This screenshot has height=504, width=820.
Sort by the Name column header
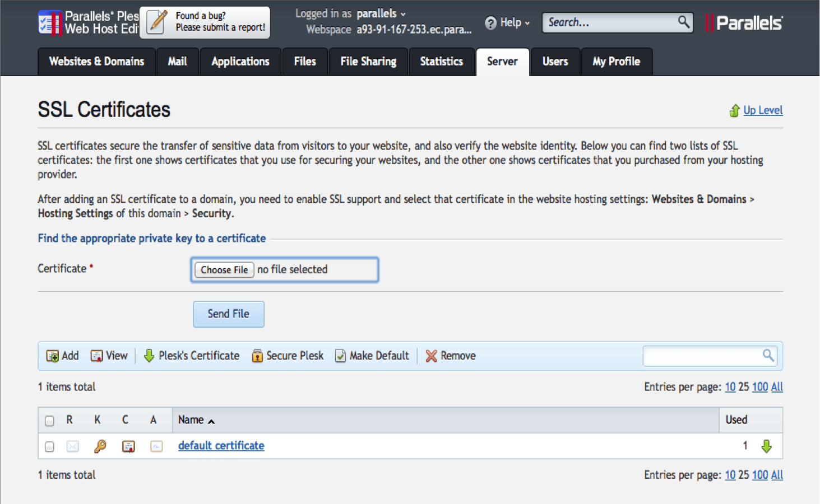click(196, 420)
